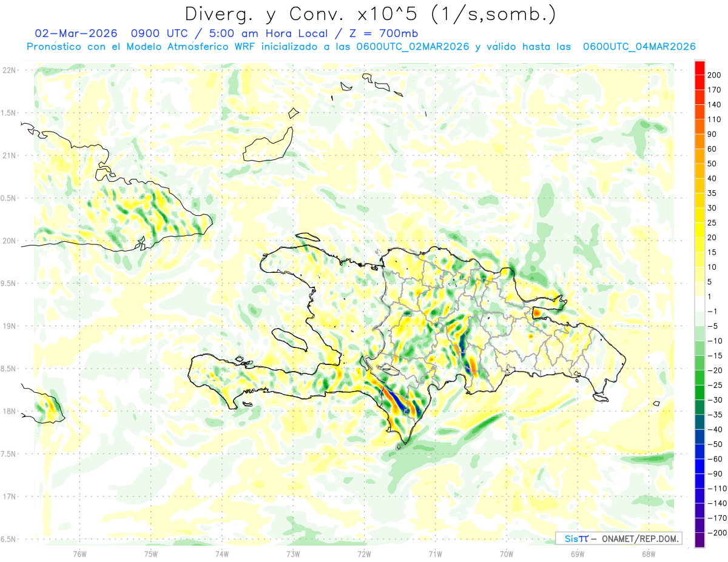Click the '21N' latitude label
Image resolution: width=728 pixels, height=562 pixels.
[x=8, y=155]
